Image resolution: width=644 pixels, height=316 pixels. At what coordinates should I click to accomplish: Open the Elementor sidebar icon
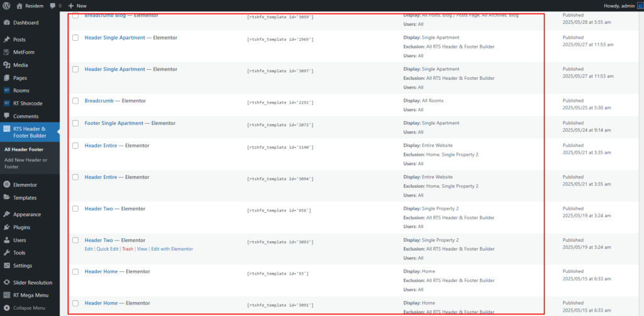[x=6, y=185]
